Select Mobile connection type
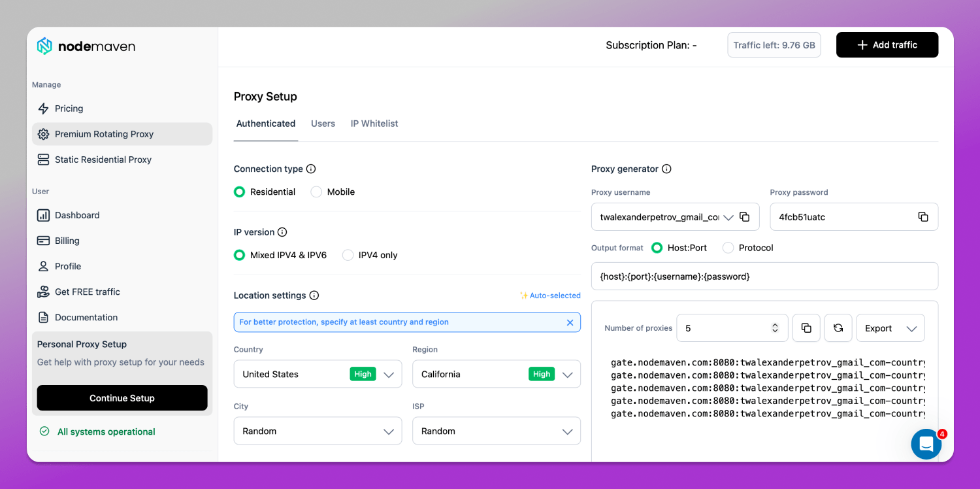The image size is (980, 489). pyautogui.click(x=316, y=192)
